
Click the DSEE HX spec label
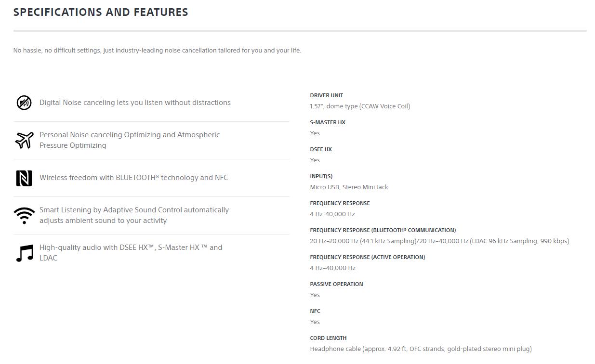pyautogui.click(x=321, y=149)
